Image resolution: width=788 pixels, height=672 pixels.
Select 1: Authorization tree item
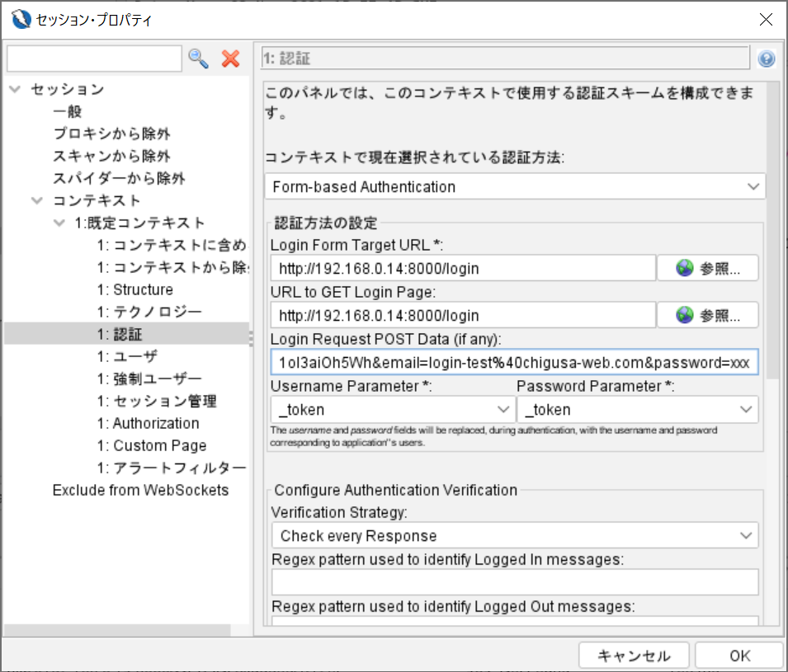pos(149,423)
